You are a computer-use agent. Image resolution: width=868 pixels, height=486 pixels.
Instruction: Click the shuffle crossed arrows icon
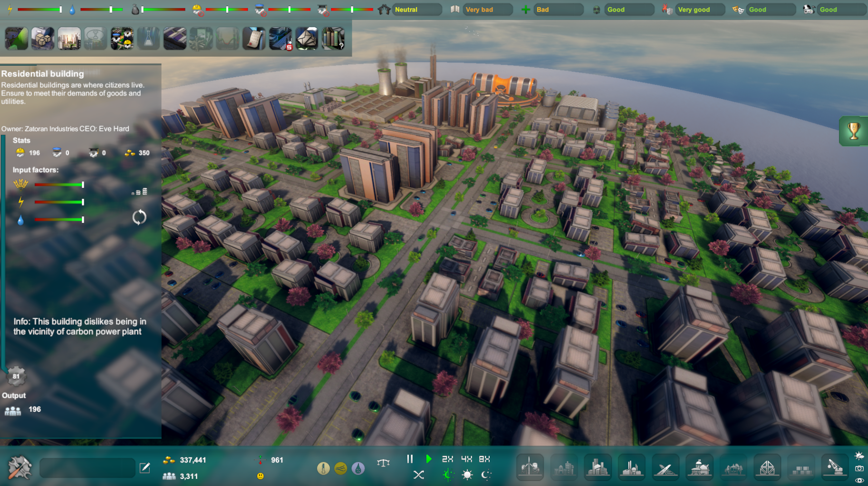tap(418, 475)
